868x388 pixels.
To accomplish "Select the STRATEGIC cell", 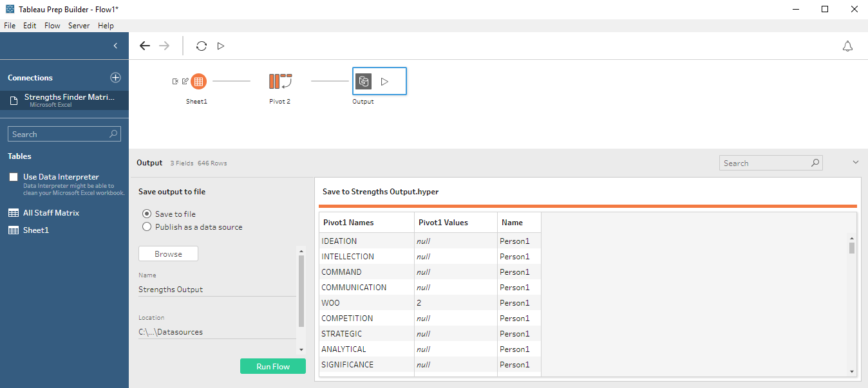I will click(366, 334).
